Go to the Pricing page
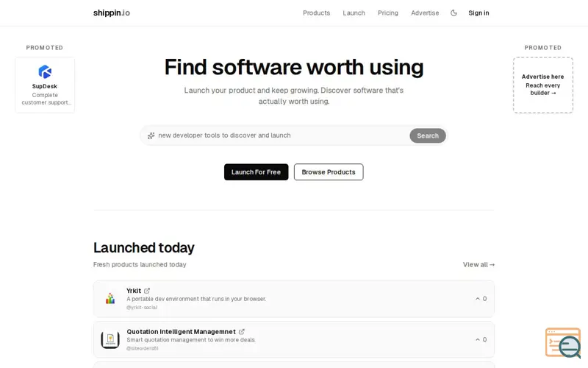588x368 pixels. [388, 13]
